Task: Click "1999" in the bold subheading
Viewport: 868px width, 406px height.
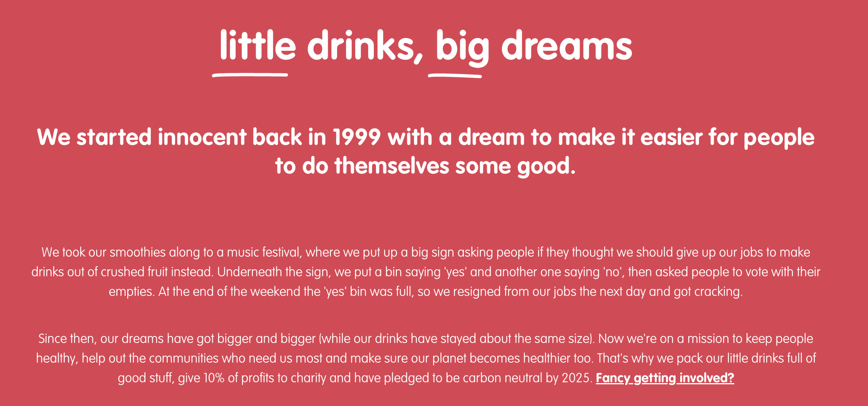Action: click(x=357, y=137)
